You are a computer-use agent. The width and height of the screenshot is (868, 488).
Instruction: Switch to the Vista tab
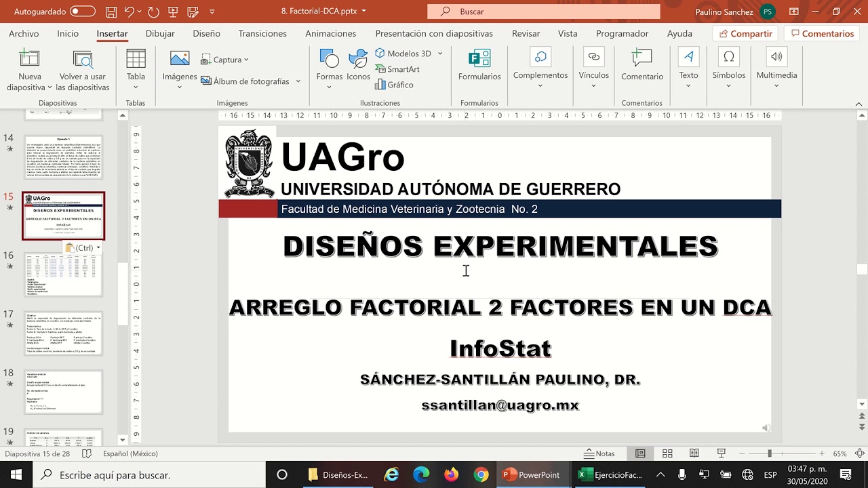tap(568, 33)
